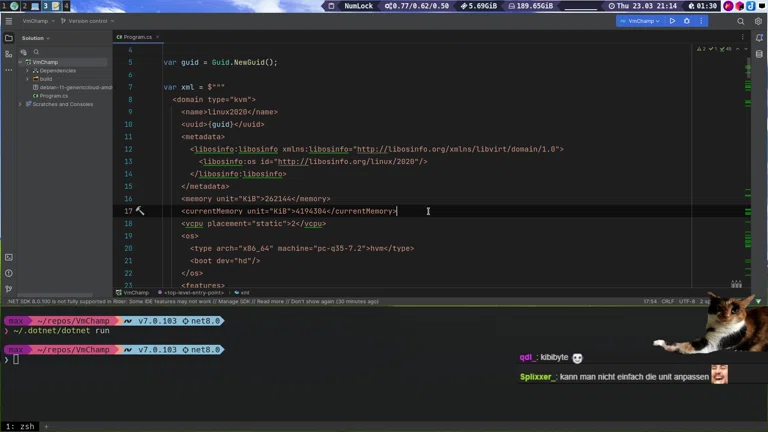
Task: Click the Solution panel horizontal scrollbar
Action: (x=55, y=295)
